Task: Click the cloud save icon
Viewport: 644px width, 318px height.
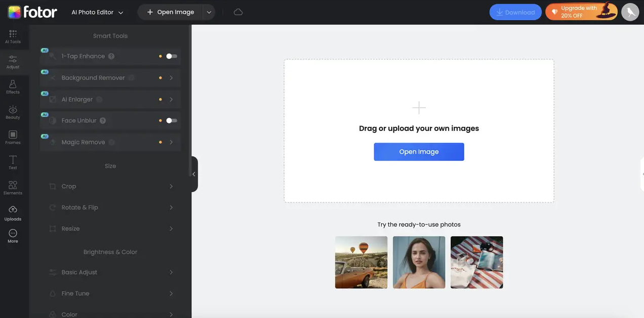Action: click(x=238, y=12)
